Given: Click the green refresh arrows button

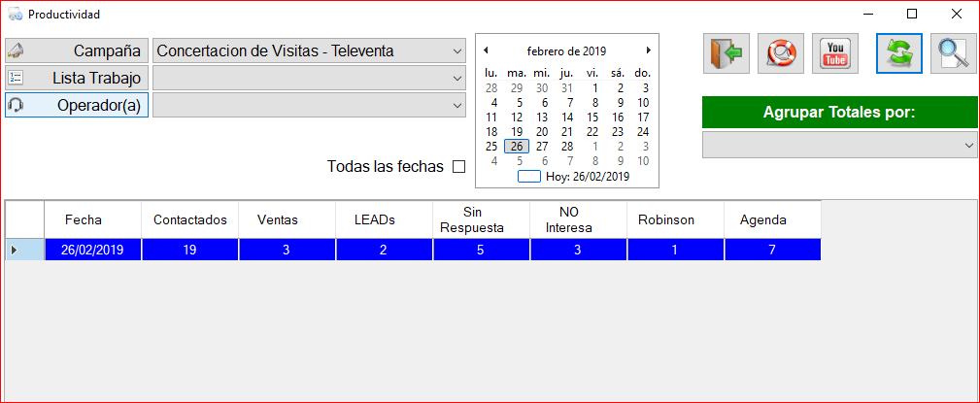Looking at the screenshot, I should point(899,53).
